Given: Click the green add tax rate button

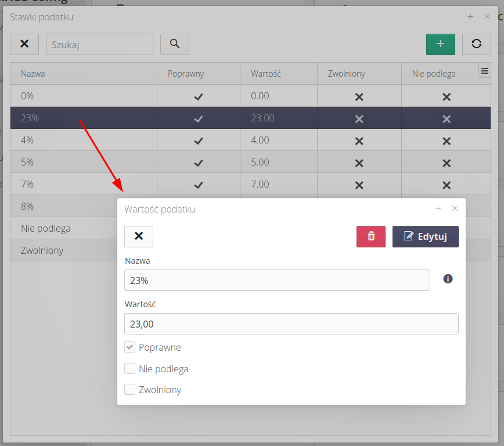Looking at the screenshot, I should [440, 44].
